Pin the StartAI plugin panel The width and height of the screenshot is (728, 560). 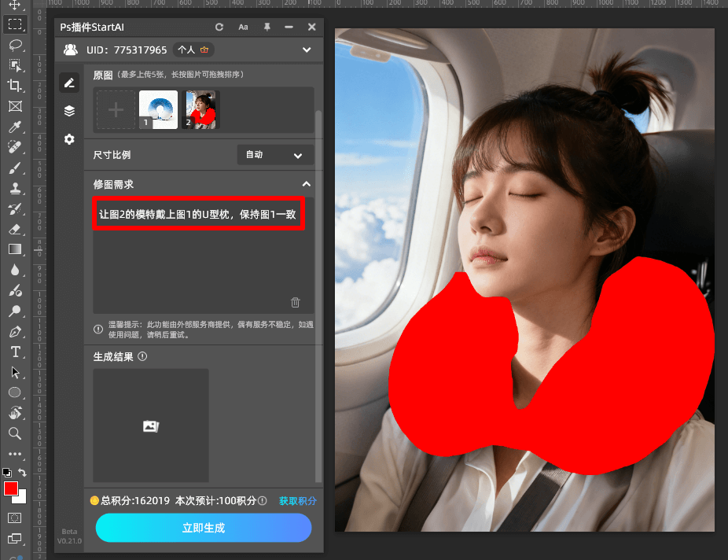pos(267,27)
